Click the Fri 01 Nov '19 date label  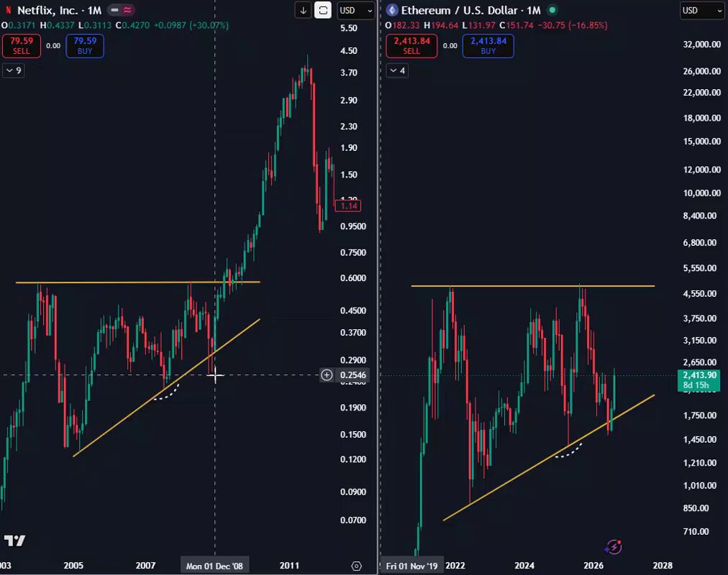click(x=411, y=566)
